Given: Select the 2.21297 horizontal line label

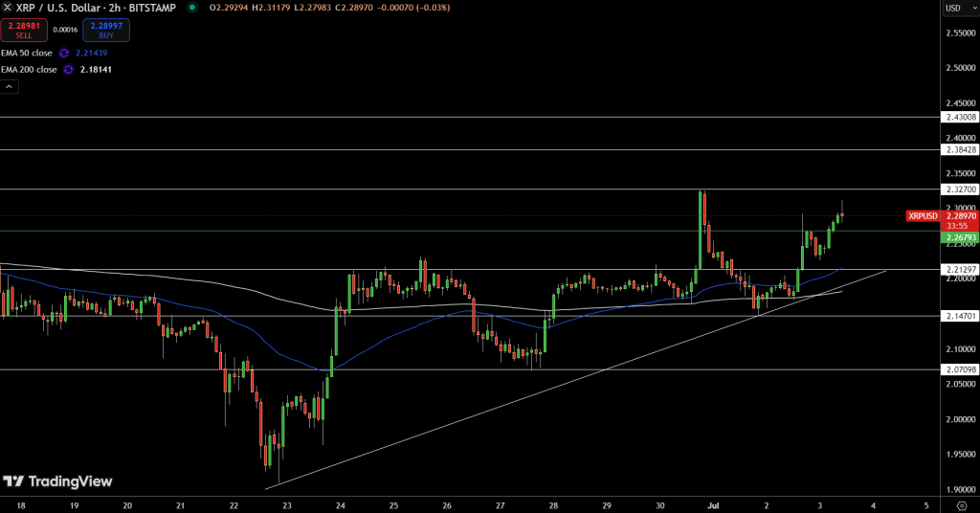Looking at the screenshot, I should coord(960,270).
